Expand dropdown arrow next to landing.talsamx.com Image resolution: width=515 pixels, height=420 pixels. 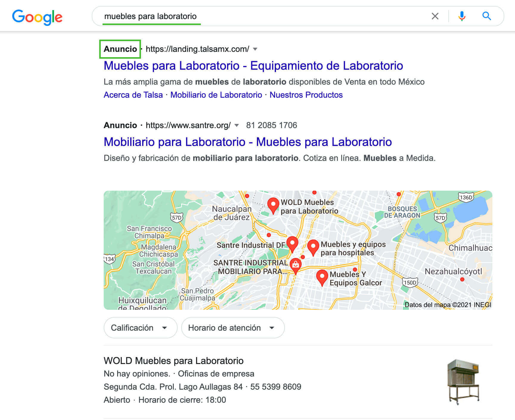point(255,49)
